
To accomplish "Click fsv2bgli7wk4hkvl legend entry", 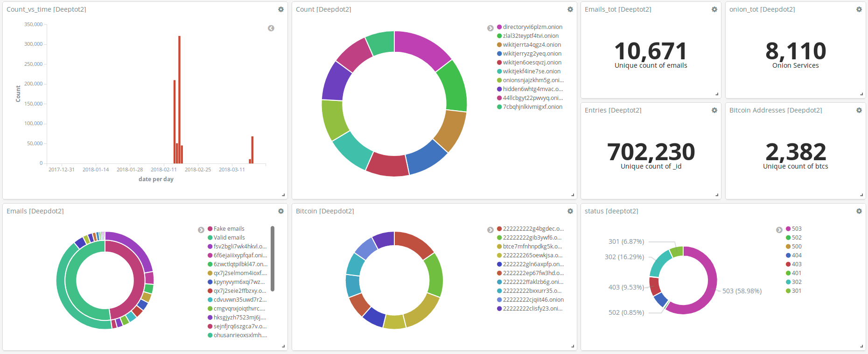I will (237, 247).
